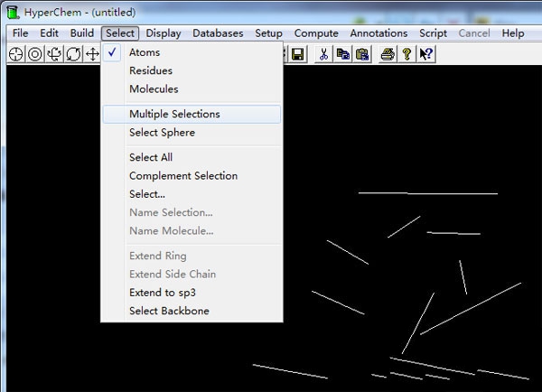Copy selection using the Copy icon
The image size is (542, 392).
343,54
